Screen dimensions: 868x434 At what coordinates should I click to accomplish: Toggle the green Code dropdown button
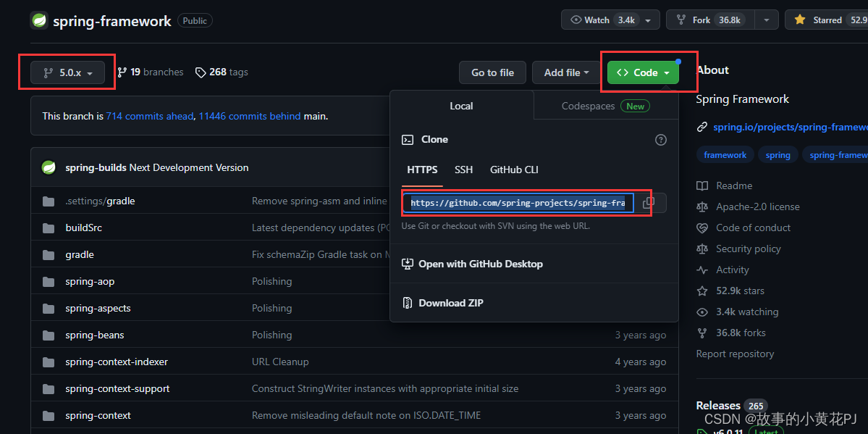(x=643, y=72)
